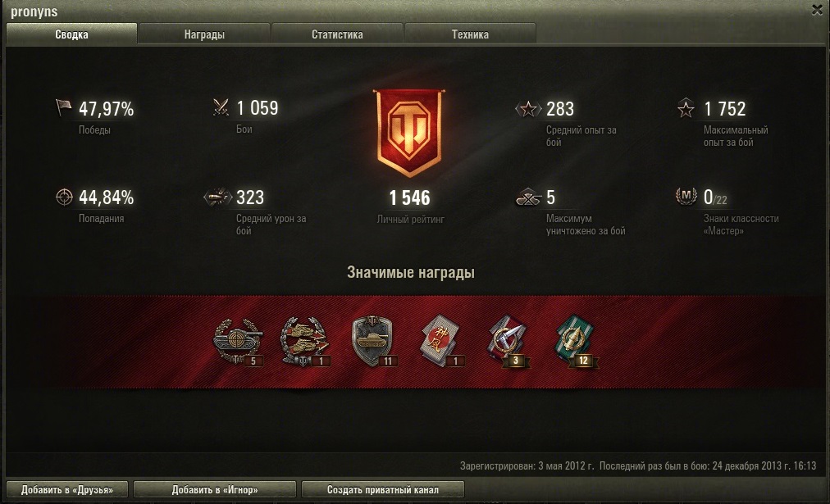Click the victories flag icon
Viewport: 830px width, 504px height.
[63, 107]
